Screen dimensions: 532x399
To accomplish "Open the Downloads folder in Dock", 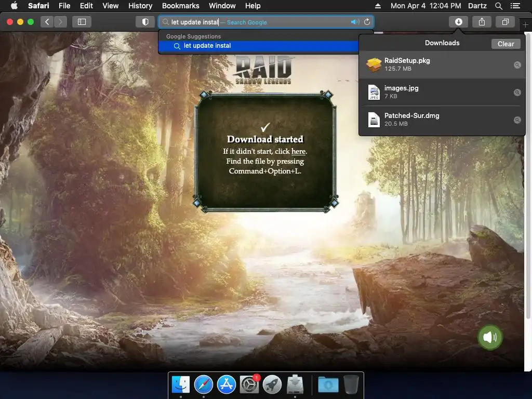I will tap(328, 384).
